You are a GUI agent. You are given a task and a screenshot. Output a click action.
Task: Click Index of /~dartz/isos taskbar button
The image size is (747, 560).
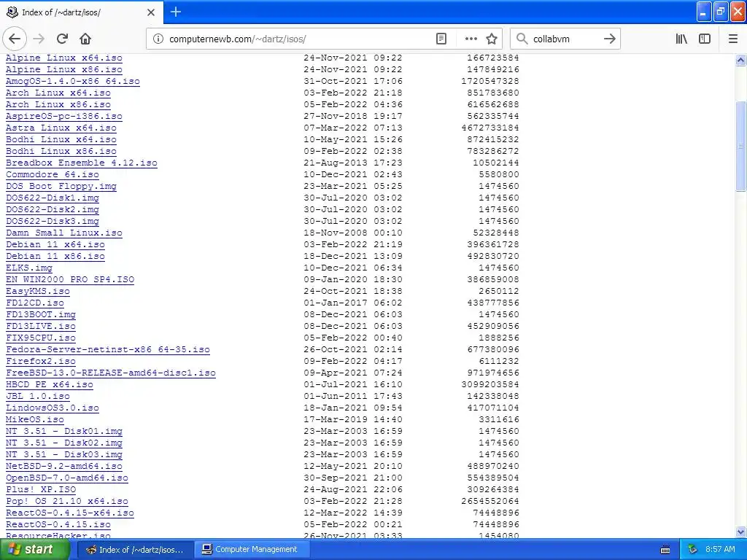pyautogui.click(x=135, y=550)
